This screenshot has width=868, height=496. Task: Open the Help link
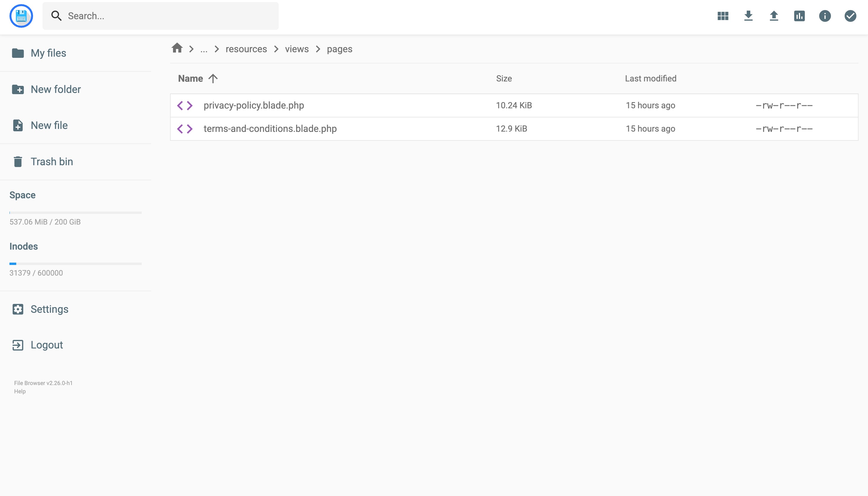pyautogui.click(x=20, y=392)
